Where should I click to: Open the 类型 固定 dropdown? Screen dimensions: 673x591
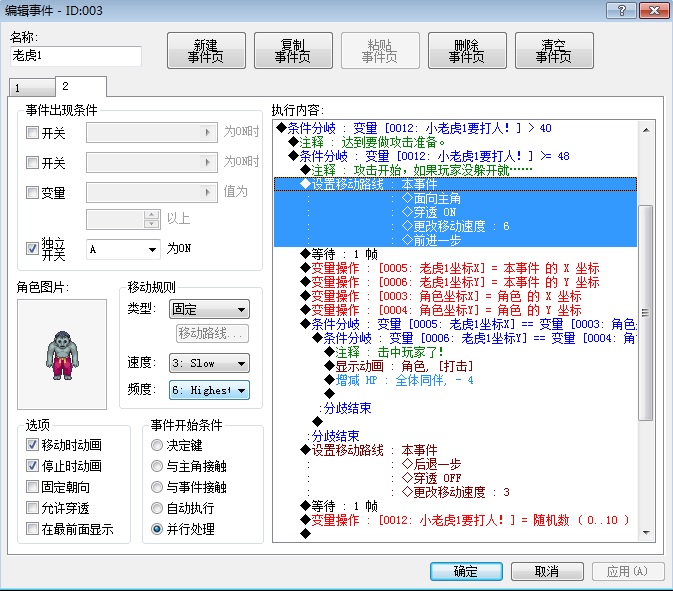(209, 309)
